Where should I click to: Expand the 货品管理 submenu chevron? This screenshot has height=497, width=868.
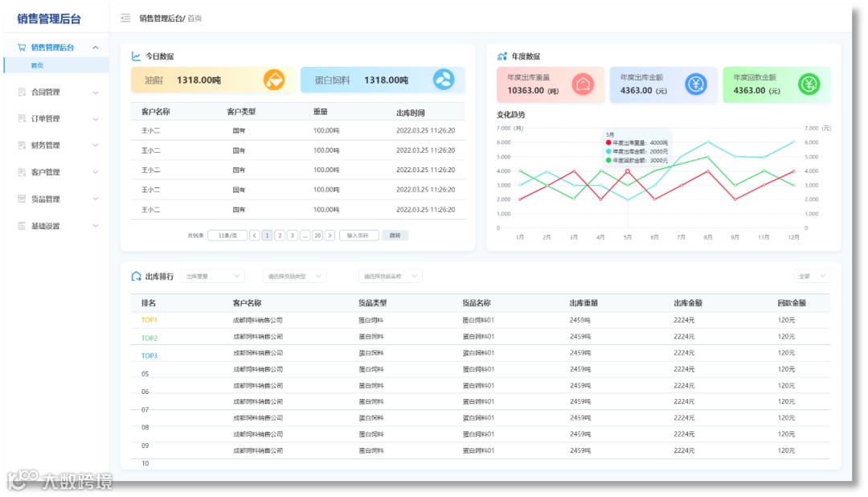point(96,199)
